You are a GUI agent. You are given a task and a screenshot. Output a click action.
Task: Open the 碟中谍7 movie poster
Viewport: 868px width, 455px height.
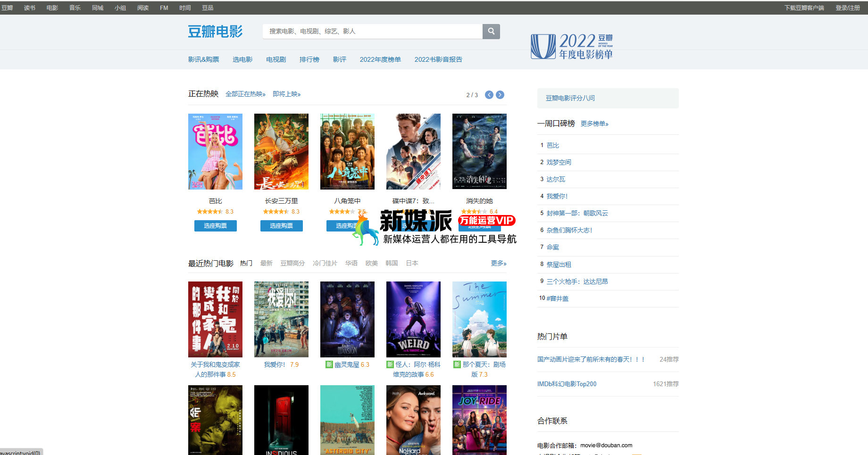click(x=413, y=151)
